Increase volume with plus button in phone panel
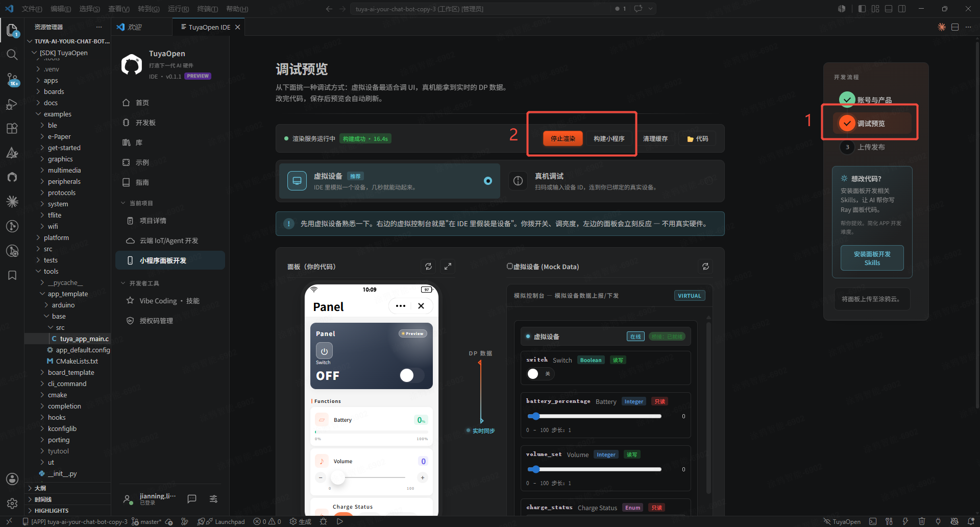Screen dimensions: 980x527 click(423, 477)
